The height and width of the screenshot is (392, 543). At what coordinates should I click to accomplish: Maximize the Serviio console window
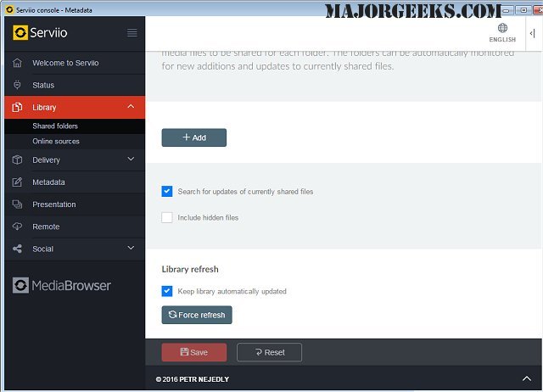523,10
